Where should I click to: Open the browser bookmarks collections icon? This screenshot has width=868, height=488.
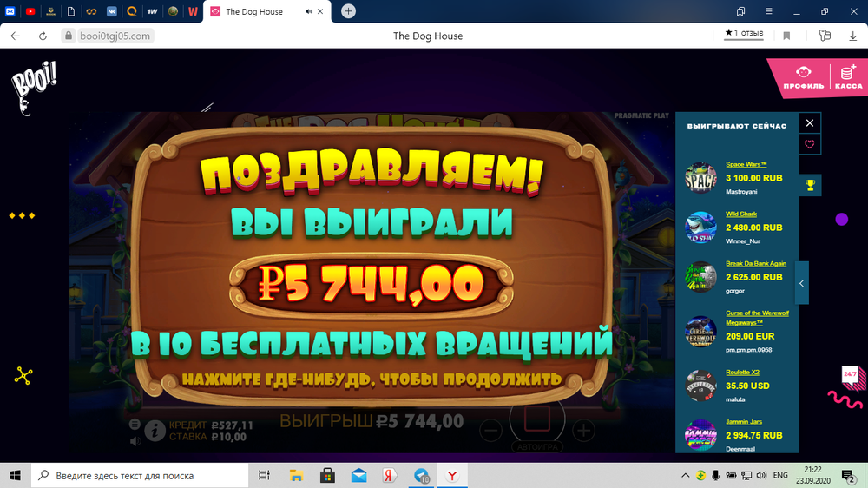(x=740, y=11)
